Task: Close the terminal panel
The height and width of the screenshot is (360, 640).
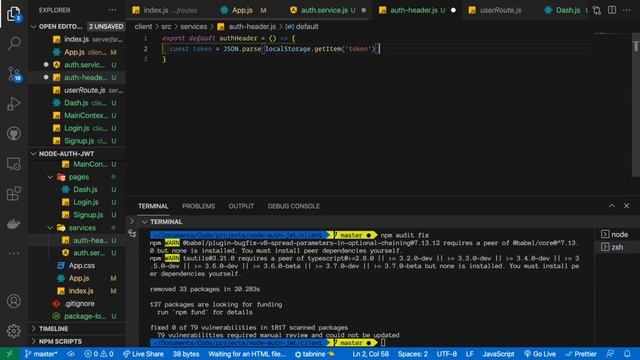Action: coord(627,206)
